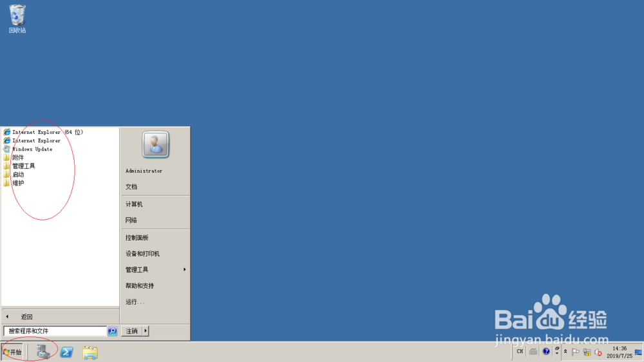Open the Recycle Bin desktop icon

17,19
